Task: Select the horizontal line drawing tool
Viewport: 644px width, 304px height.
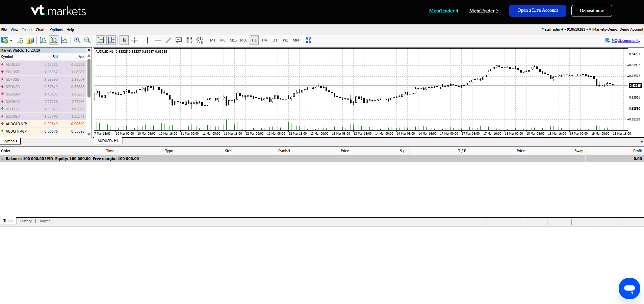Action: (x=158, y=40)
